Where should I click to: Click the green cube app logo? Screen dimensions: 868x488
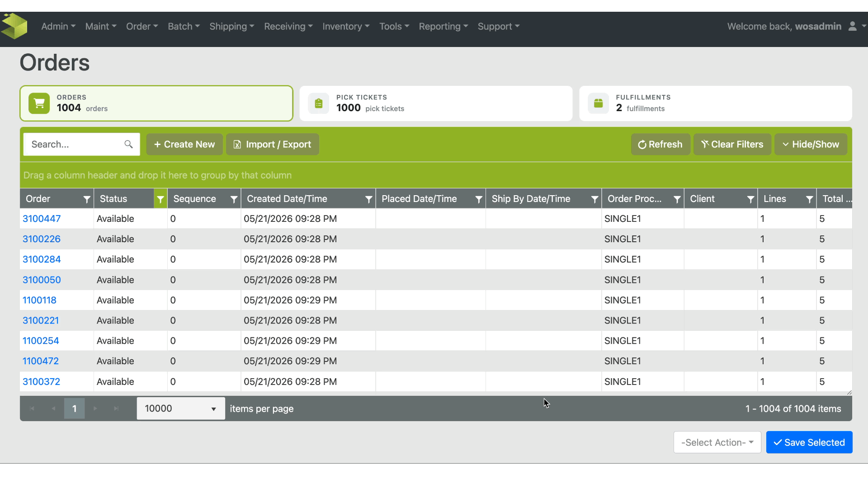pyautogui.click(x=14, y=26)
